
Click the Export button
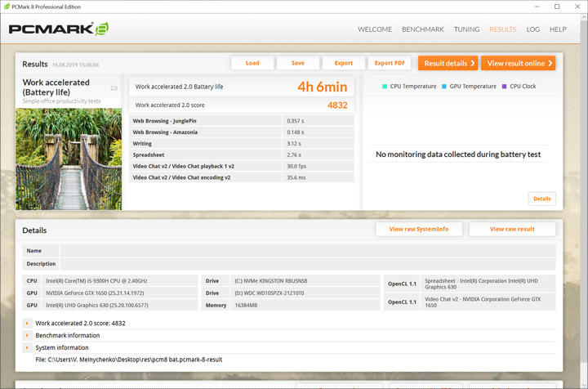(344, 63)
